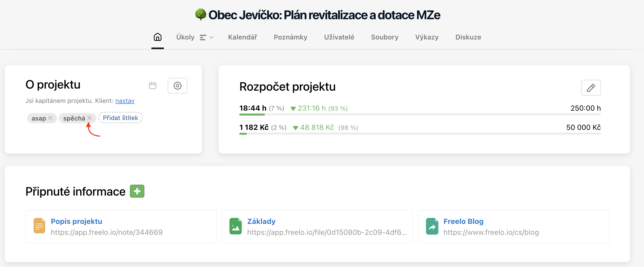
Task: Click the app.freelo.io/note/344669 URL
Action: click(x=107, y=232)
